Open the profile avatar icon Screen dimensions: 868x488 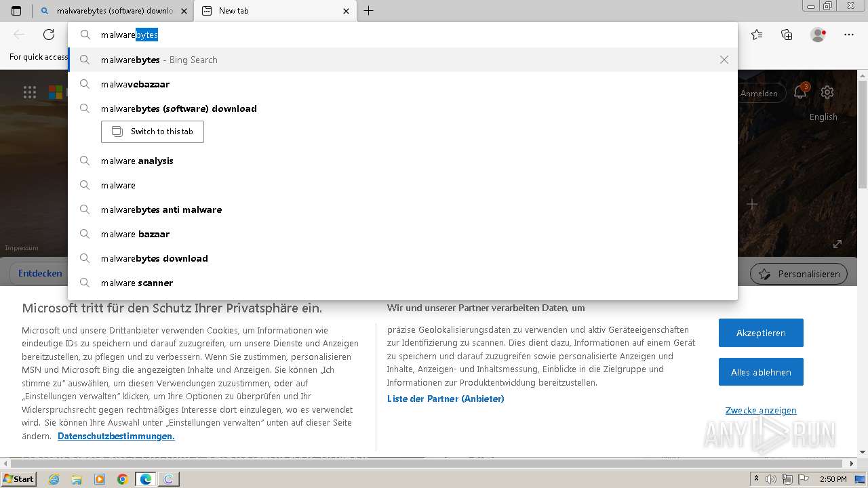click(x=818, y=35)
